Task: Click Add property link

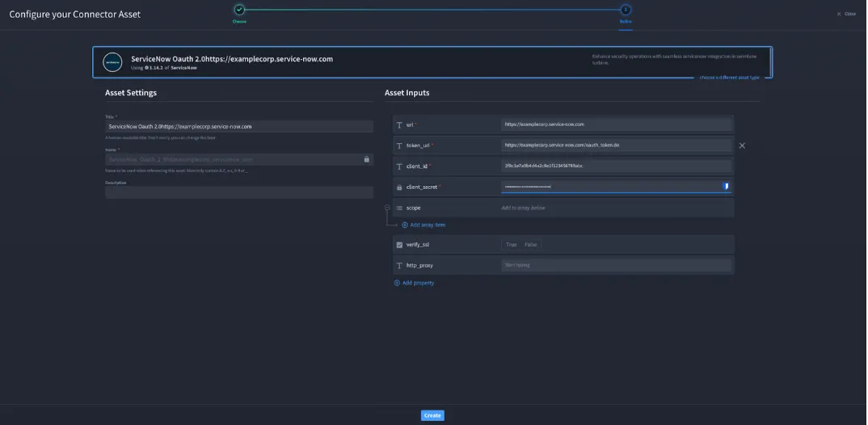Action: (418, 283)
